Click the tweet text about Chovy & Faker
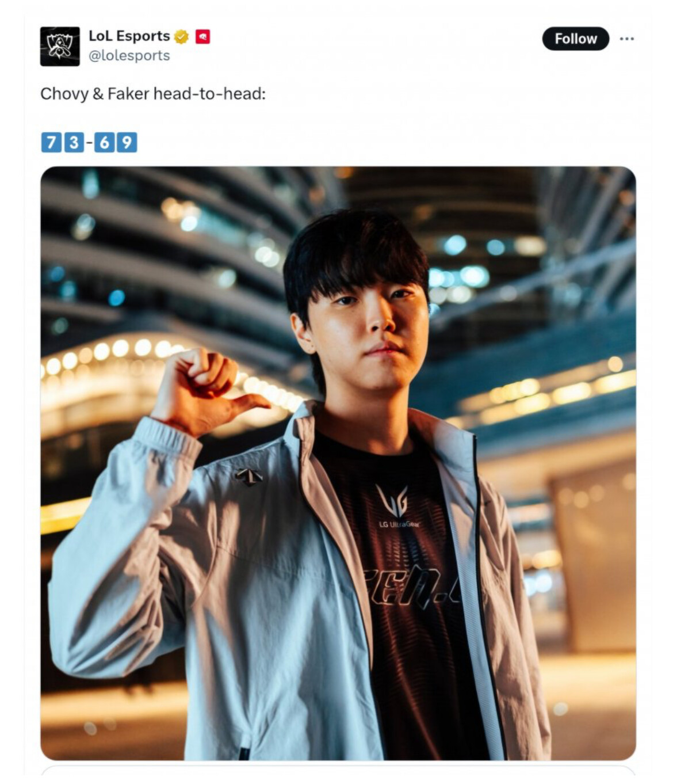 (153, 94)
